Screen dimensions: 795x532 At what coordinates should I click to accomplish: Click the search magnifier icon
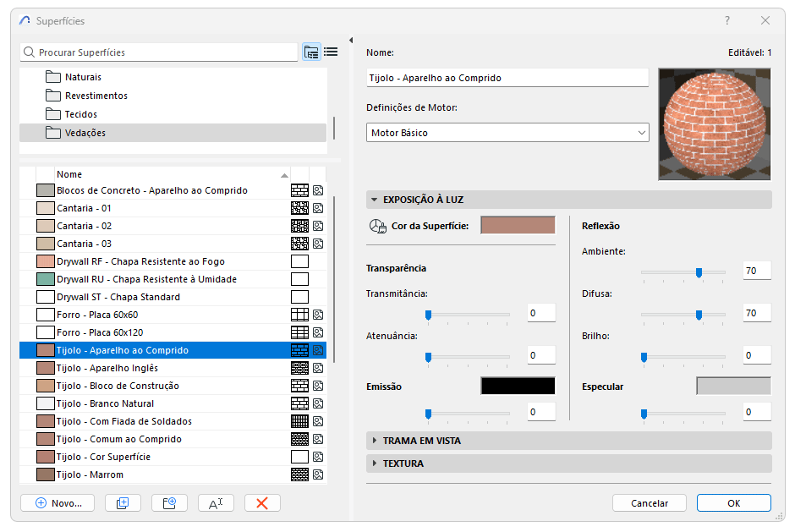pos(30,52)
